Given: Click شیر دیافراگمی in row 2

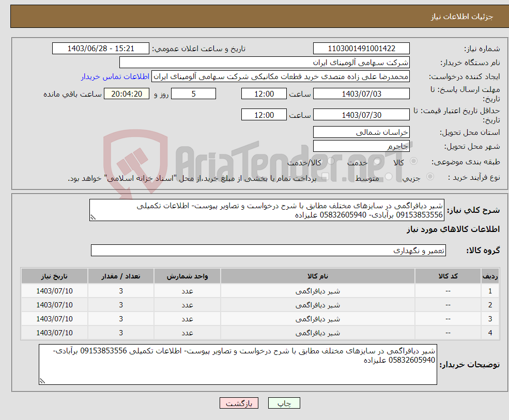Looking at the screenshot, I should pyautogui.click(x=318, y=305).
